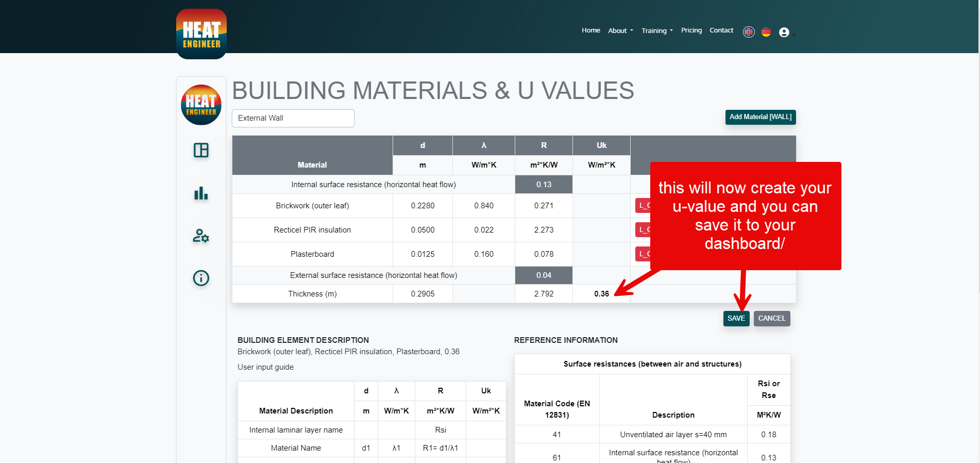Image resolution: width=980 pixels, height=463 pixels.
Task: Open the dashboard layout sidebar icon
Action: point(201,150)
